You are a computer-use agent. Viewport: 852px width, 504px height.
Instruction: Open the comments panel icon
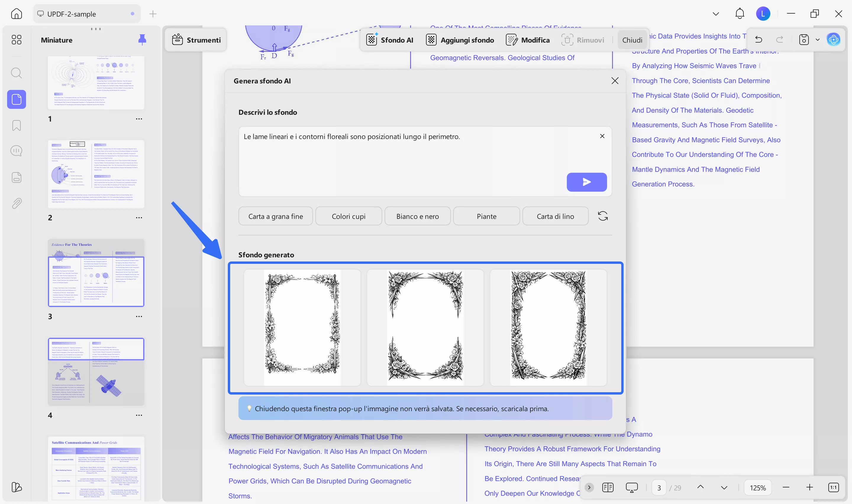(x=16, y=151)
